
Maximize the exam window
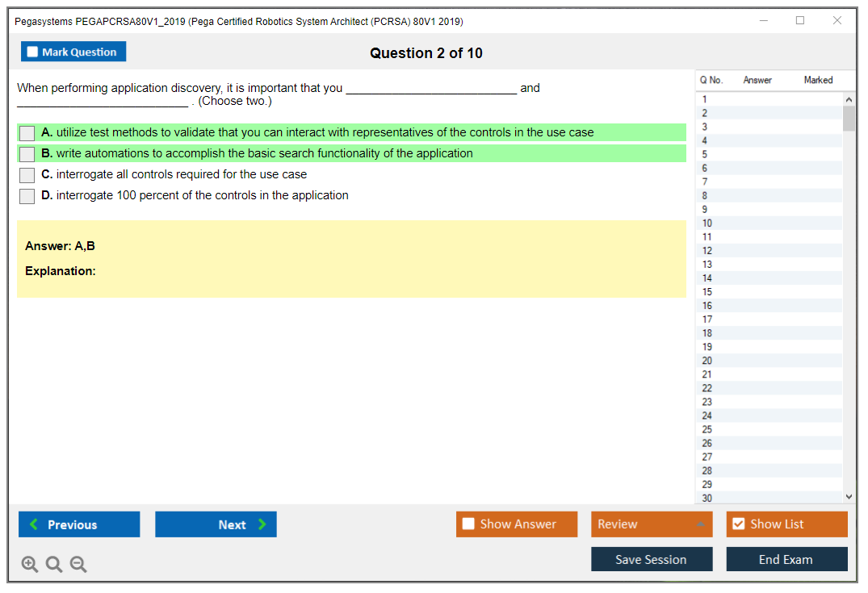tap(800, 21)
